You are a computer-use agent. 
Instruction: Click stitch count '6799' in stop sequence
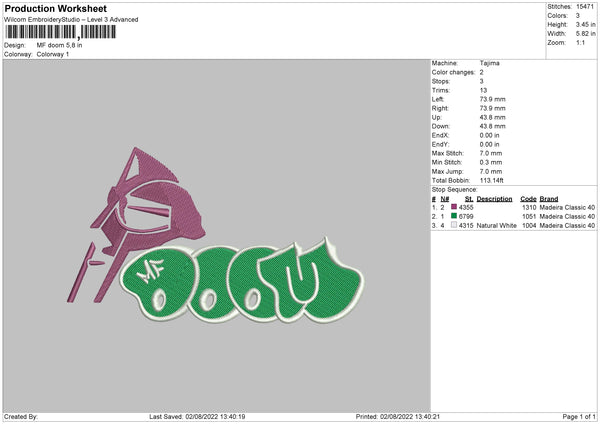coord(466,217)
